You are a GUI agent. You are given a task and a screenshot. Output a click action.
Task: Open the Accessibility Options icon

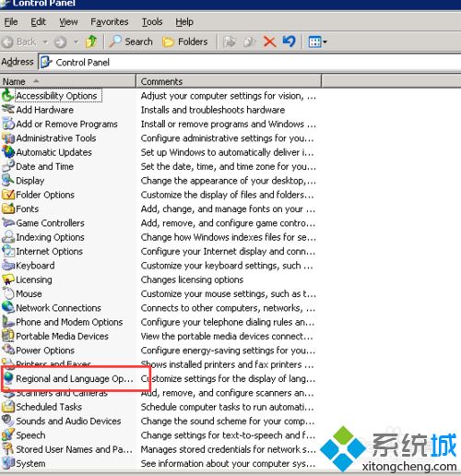coord(7,96)
